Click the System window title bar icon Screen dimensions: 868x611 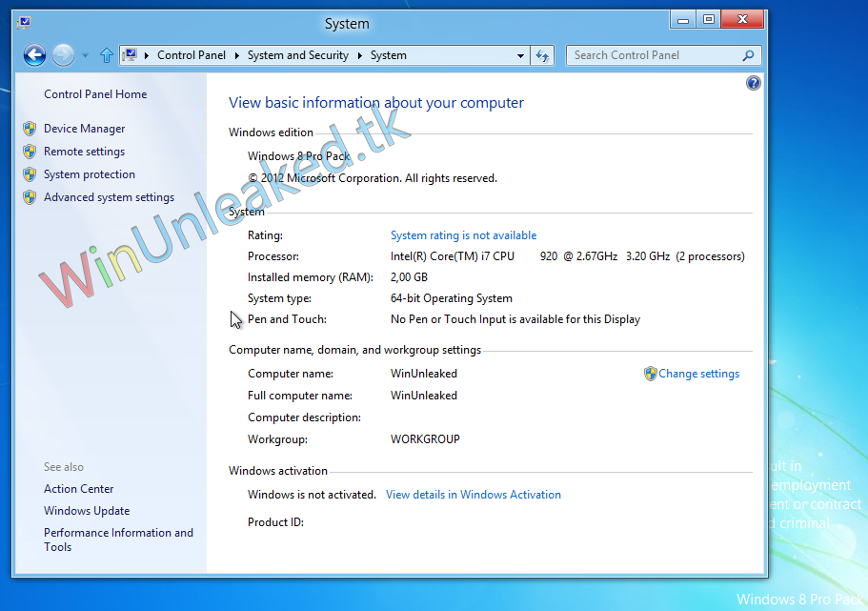24,23
